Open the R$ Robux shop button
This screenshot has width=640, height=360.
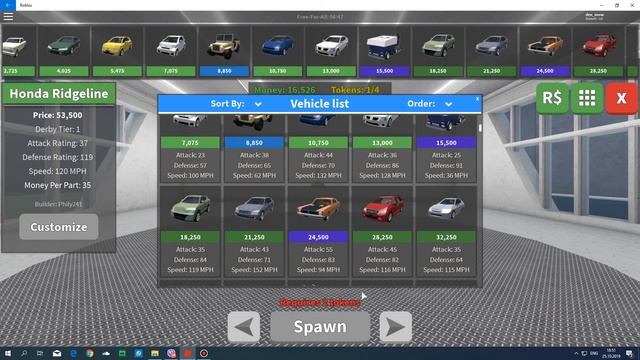coord(552,98)
